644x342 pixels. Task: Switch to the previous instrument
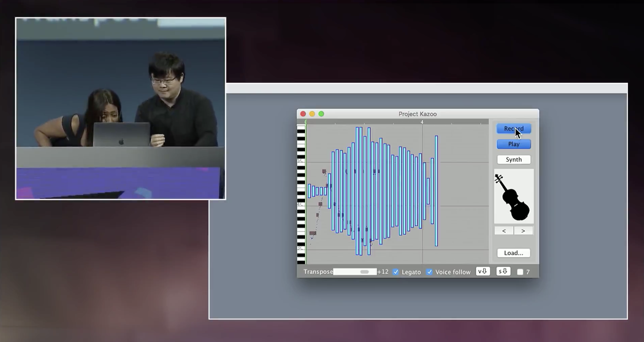click(x=504, y=231)
